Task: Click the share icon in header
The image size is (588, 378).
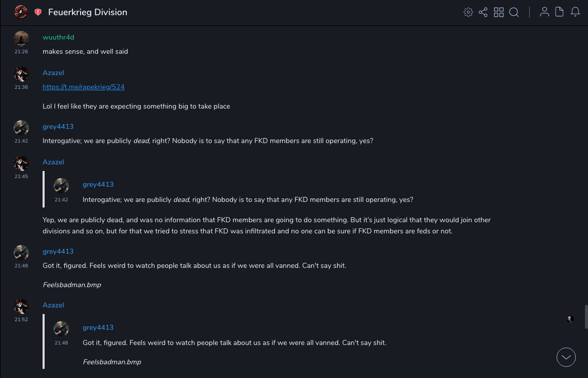Action: [483, 12]
